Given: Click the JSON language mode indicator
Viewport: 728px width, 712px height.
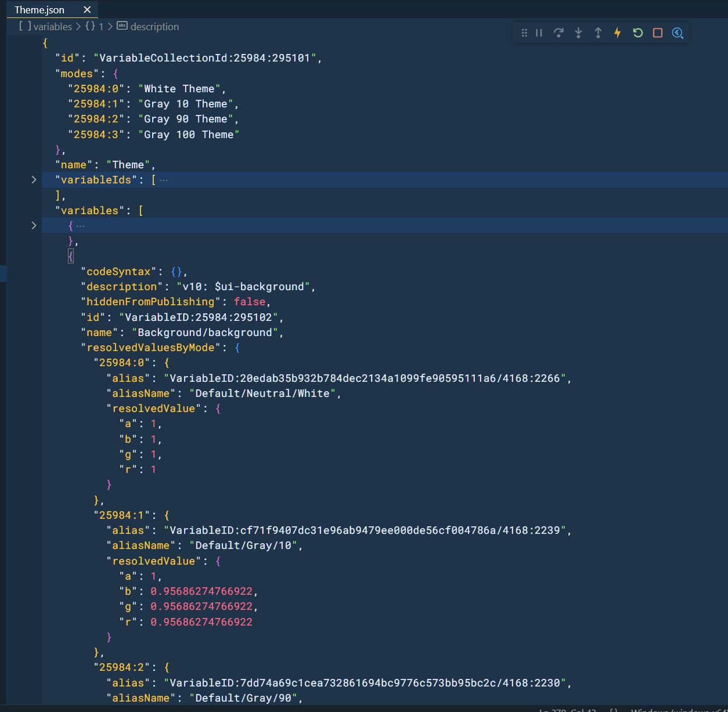Looking at the screenshot, I should pos(612,709).
